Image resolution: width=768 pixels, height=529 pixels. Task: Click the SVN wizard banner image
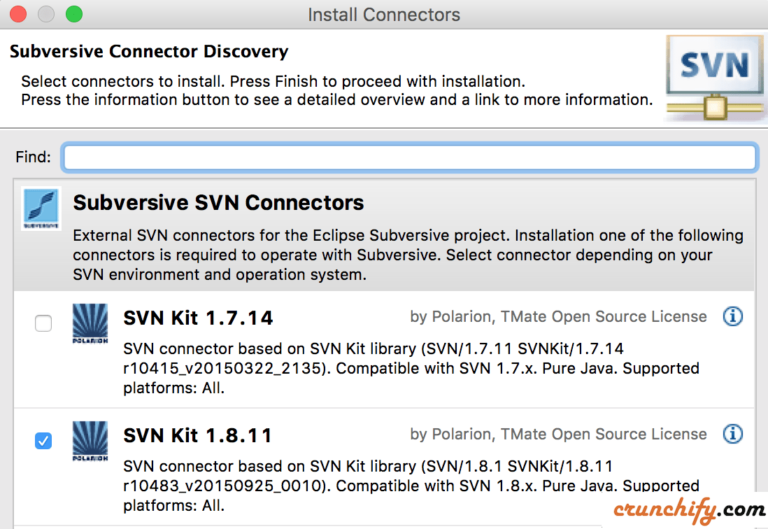pos(715,77)
